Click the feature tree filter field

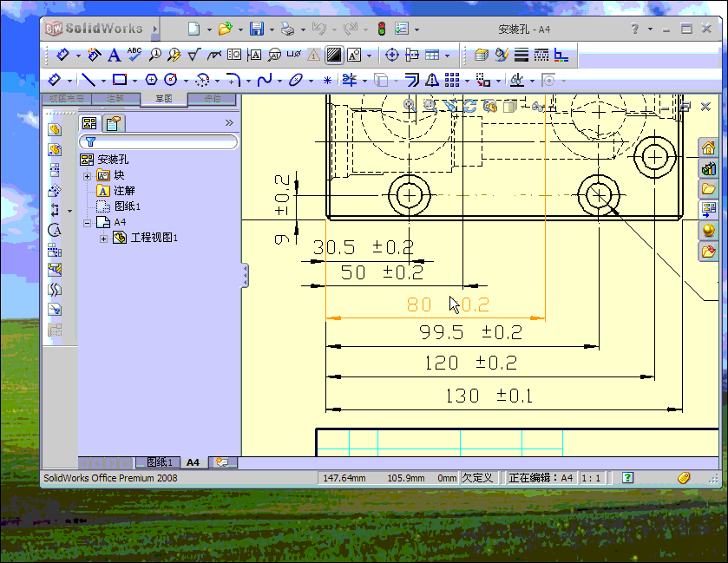163,141
